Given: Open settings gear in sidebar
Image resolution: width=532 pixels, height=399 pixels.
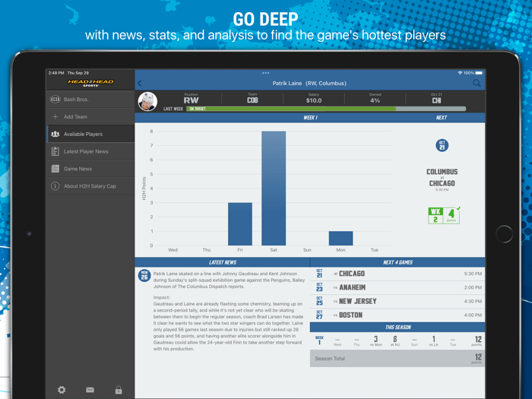Looking at the screenshot, I should click(62, 389).
